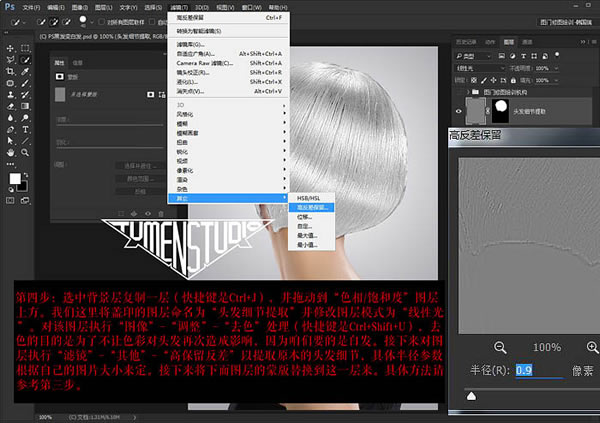
Task: Select the Zoom tool in toolbox
Action: [25, 152]
